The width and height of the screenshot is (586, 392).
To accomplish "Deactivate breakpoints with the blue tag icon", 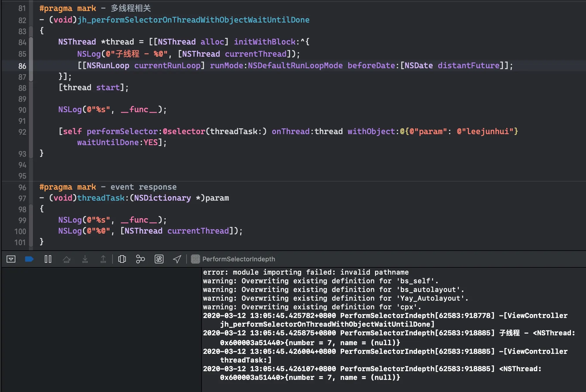I will pos(29,259).
